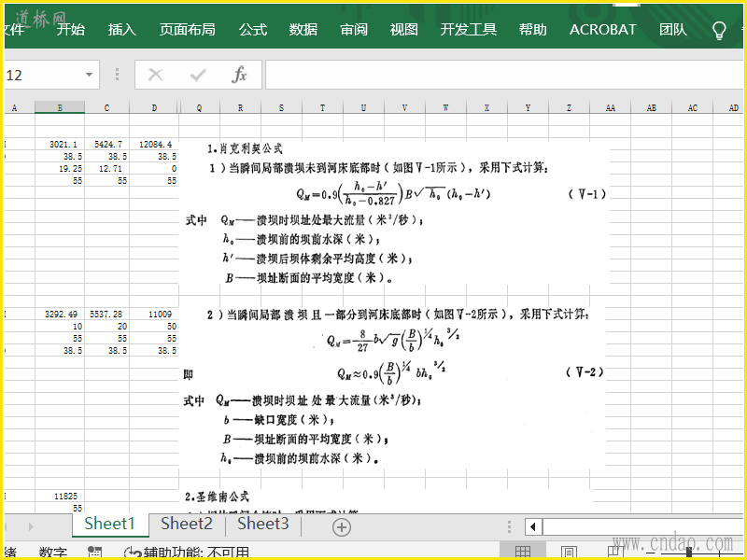Open the 视图 ribbon tab
This screenshot has height=560, width=747.
coord(404,30)
